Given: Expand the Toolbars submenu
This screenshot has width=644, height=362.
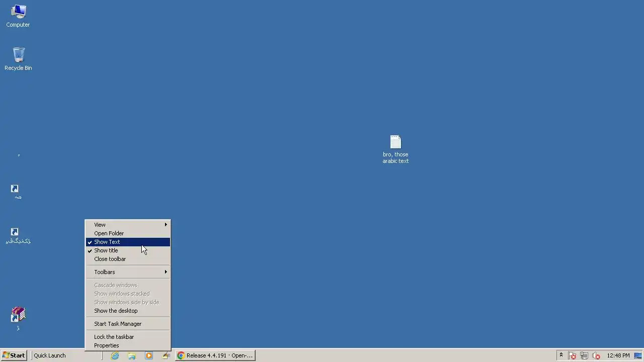Looking at the screenshot, I should (x=128, y=272).
